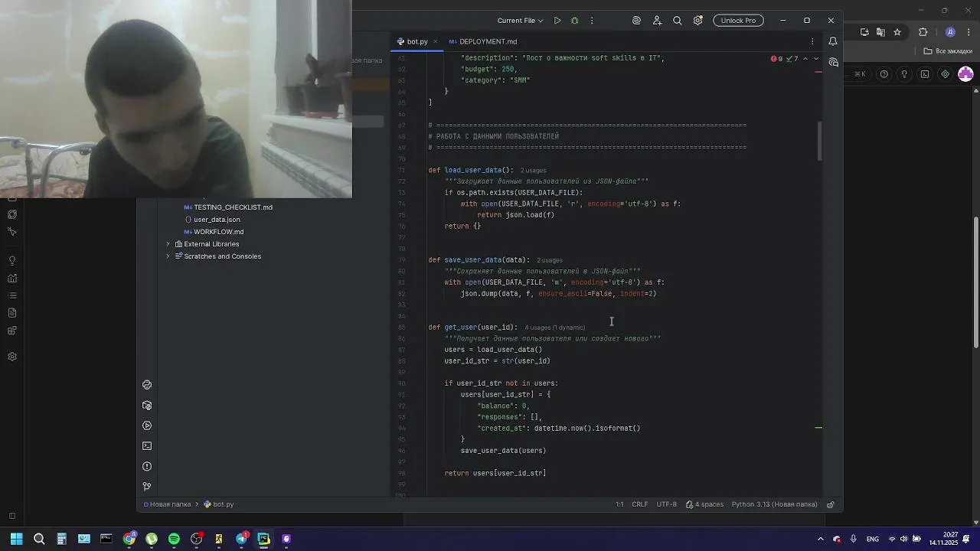Expand the Scratches and Consoles node
Image resolution: width=980 pixels, height=551 pixels.
[x=168, y=256]
